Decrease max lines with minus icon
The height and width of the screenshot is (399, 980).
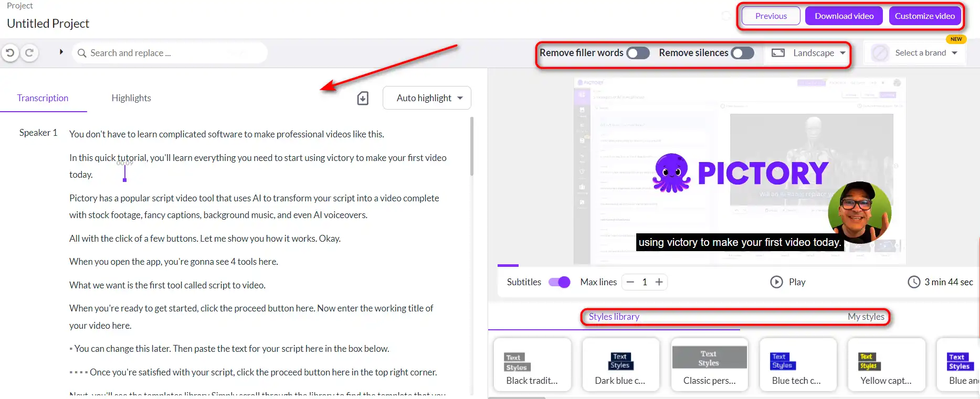coord(630,282)
